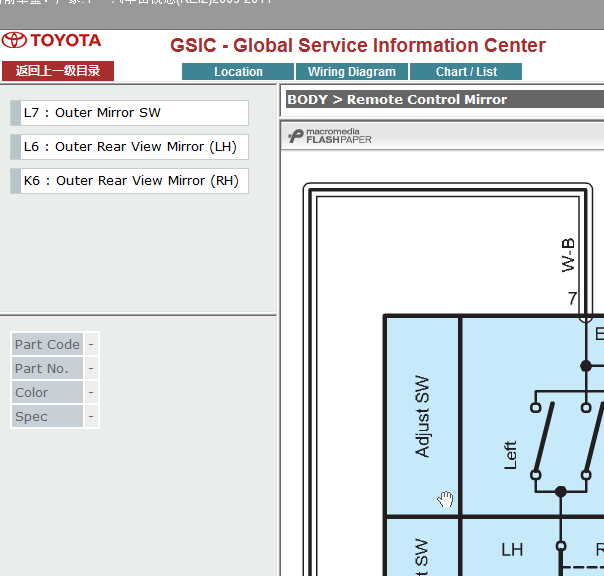Click the GSIC Global Service Information Center title

(358, 45)
